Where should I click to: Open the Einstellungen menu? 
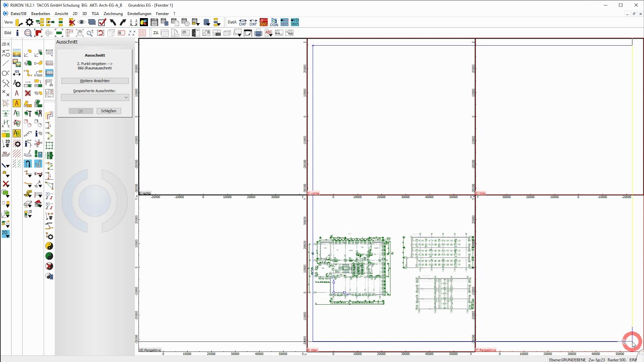139,14
